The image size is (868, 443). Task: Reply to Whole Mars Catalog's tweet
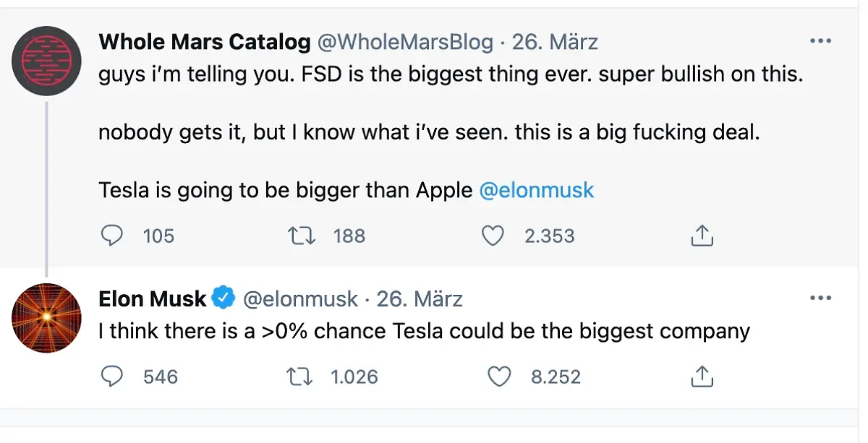point(112,236)
